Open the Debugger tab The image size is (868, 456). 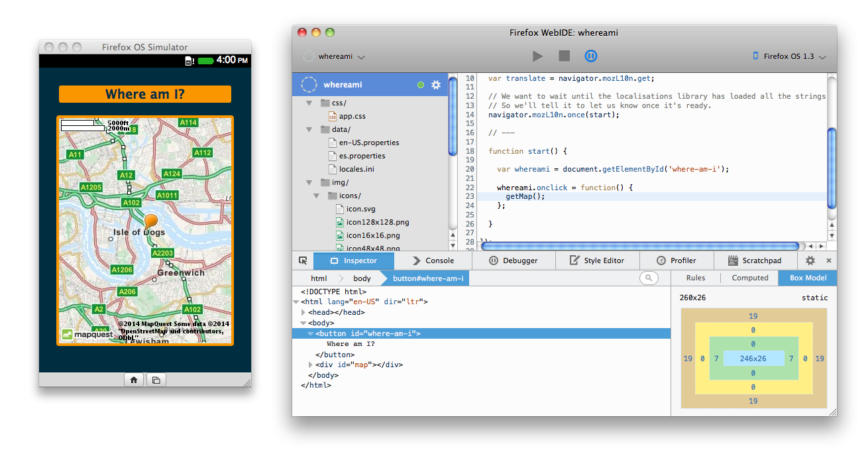pyautogui.click(x=514, y=260)
